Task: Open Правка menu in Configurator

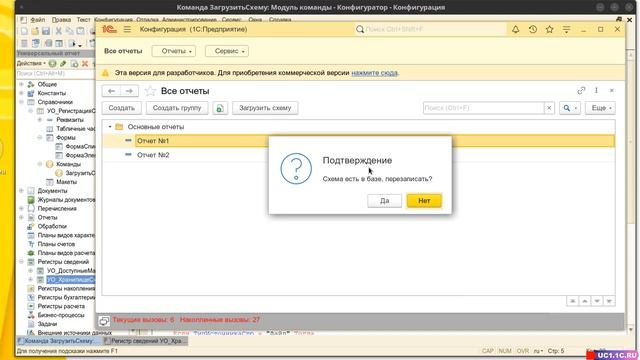Action: coord(61,20)
